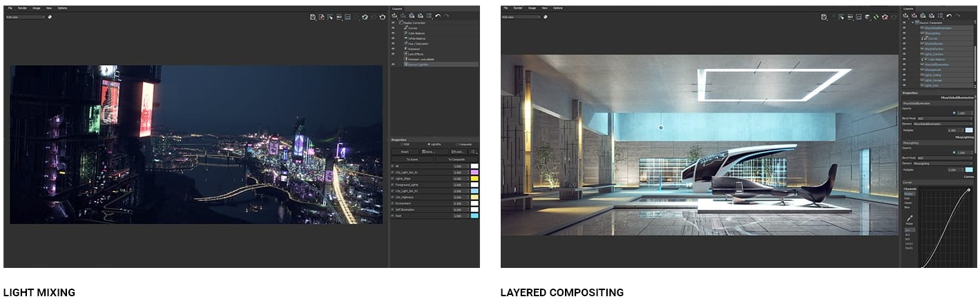Open the Render menu in left window
Image resolution: width=980 pixels, height=299 pixels.
22,8
